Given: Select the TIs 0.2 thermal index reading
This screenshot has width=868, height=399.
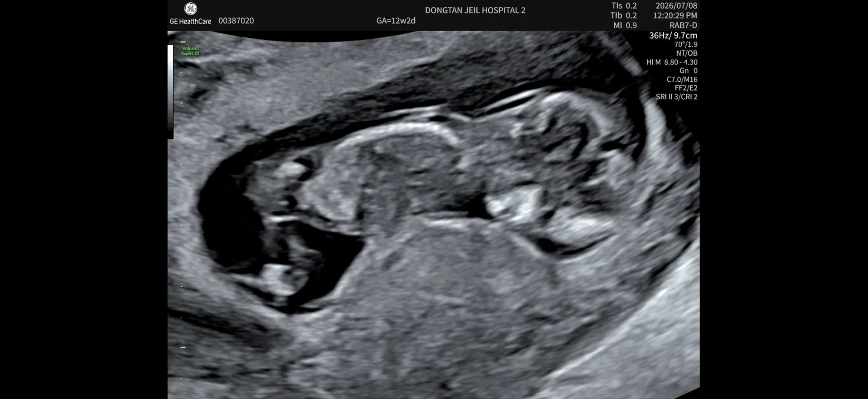Looking at the screenshot, I should (624, 6).
